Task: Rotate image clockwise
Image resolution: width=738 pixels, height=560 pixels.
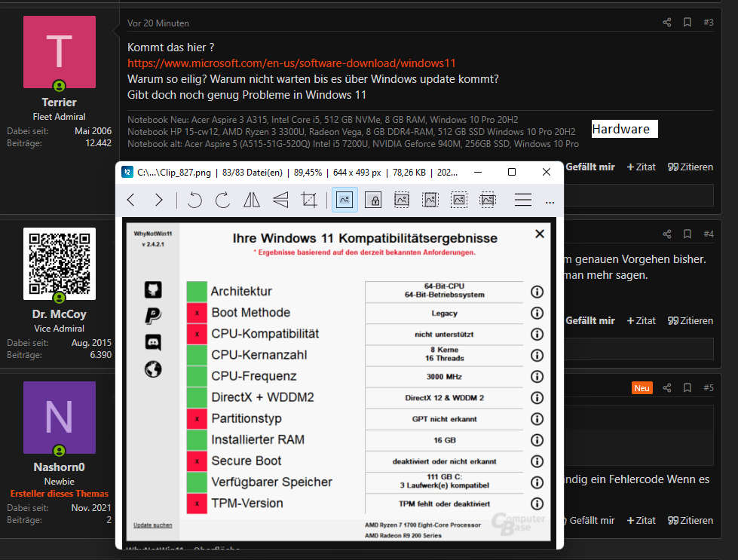Action: [x=222, y=200]
